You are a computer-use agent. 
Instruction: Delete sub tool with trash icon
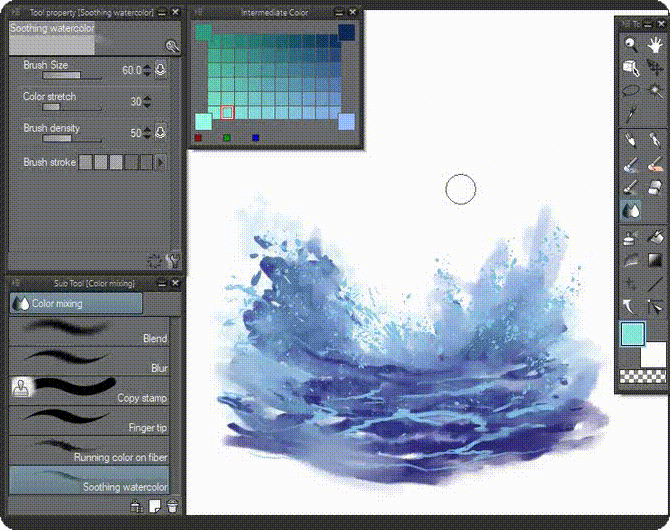coord(172,506)
